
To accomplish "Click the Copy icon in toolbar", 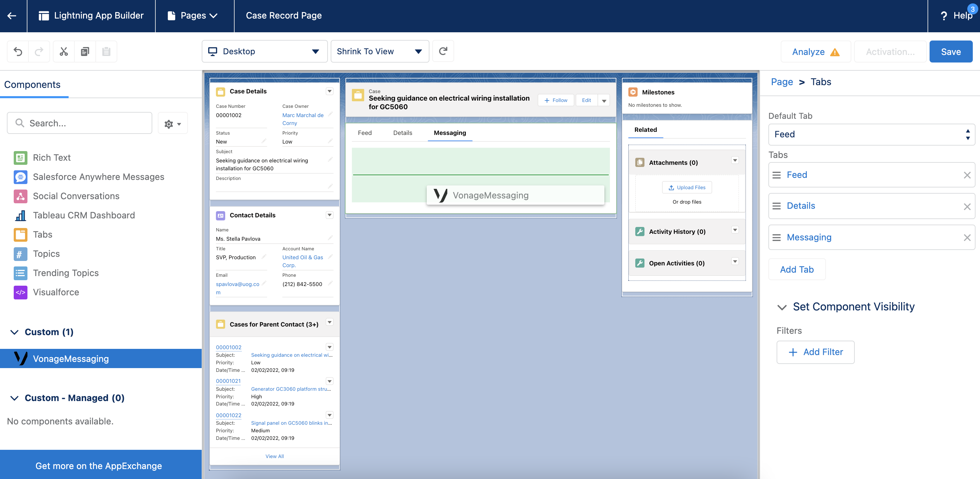I will pos(85,52).
